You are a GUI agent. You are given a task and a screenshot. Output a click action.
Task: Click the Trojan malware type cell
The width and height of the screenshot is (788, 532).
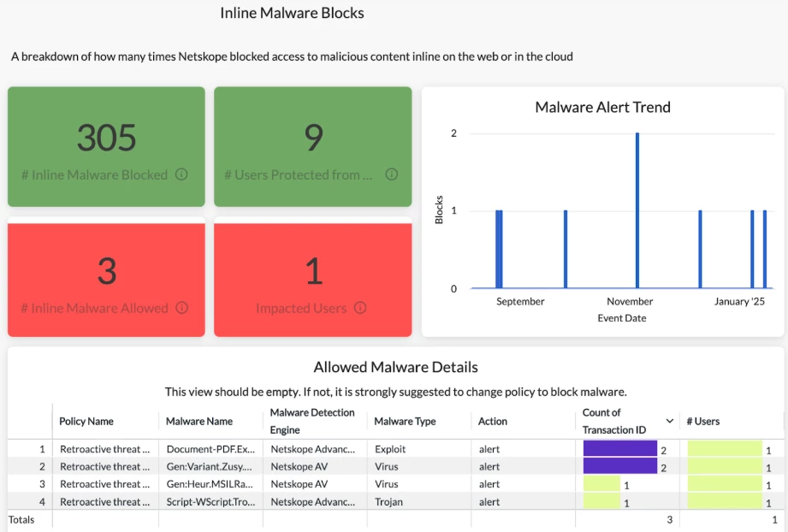click(x=388, y=502)
